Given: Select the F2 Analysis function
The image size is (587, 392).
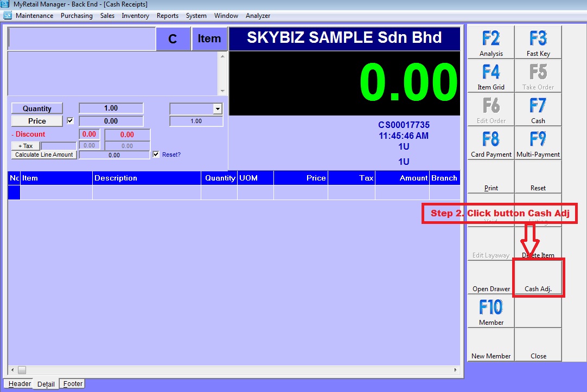Looking at the screenshot, I should (489, 42).
